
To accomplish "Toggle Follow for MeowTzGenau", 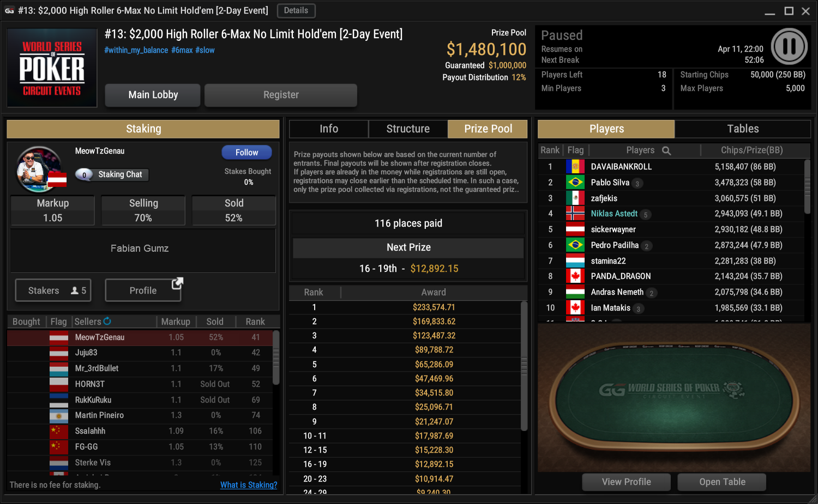I will tap(246, 153).
